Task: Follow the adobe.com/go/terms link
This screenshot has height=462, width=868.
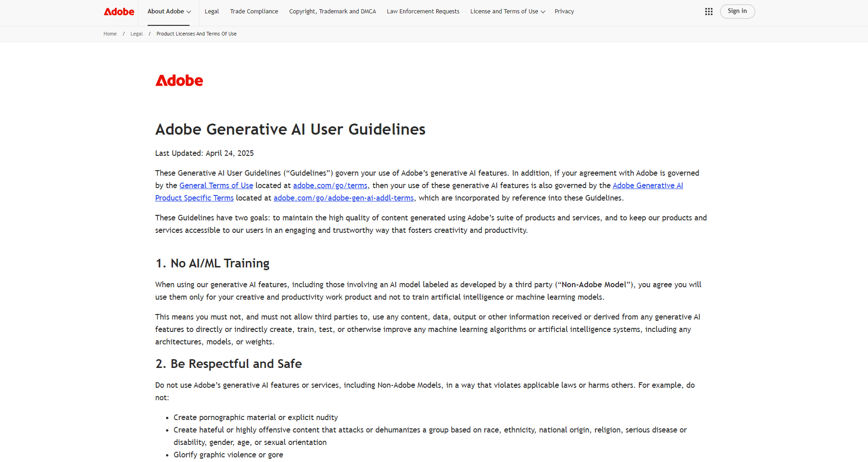Action: click(x=330, y=185)
